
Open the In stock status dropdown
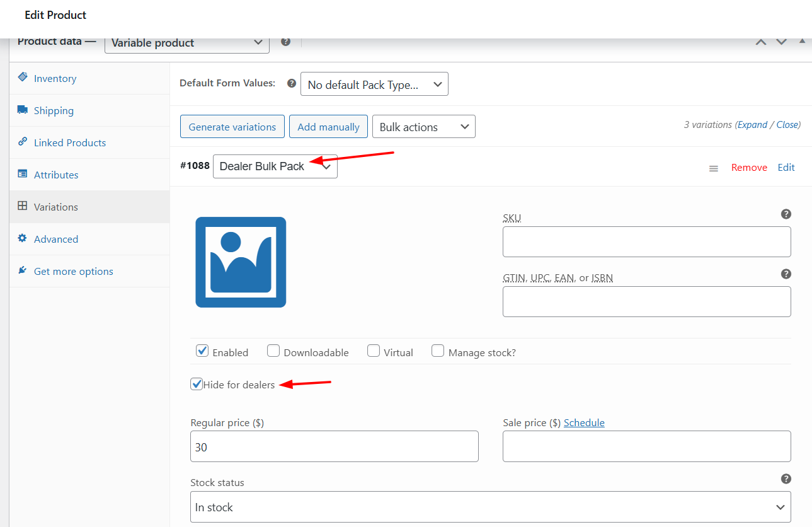pyautogui.click(x=491, y=507)
